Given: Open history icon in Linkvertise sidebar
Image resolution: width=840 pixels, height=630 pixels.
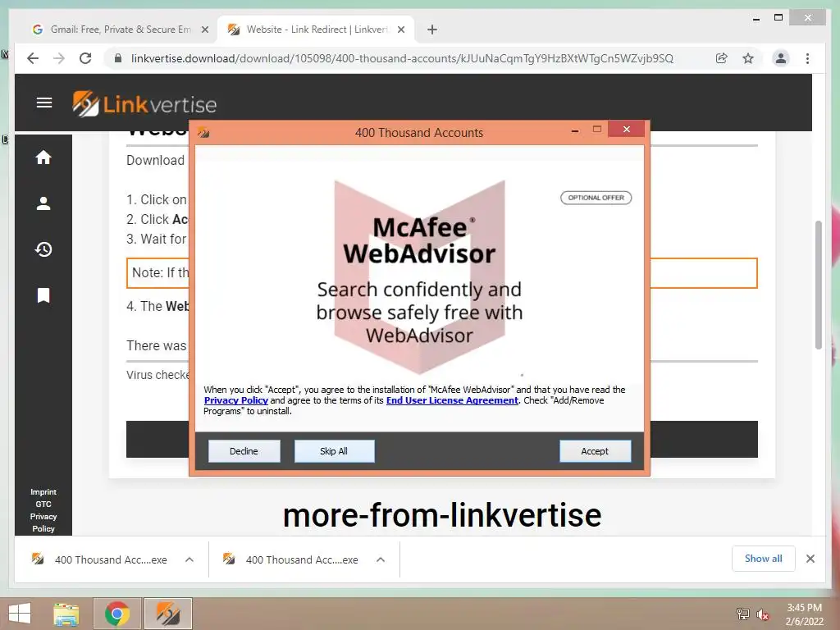Looking at the screenshot, I should pyautogui.click(x=43, y=249).
